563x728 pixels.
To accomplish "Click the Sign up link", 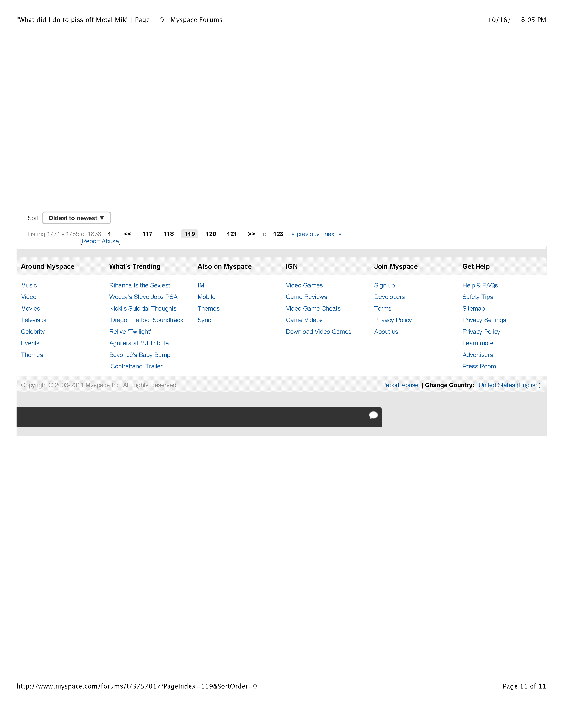I will coord(384,285).
